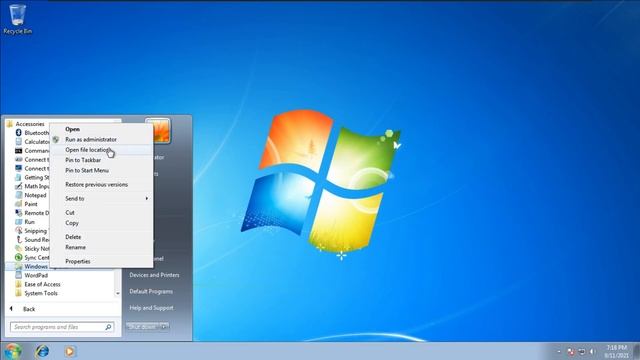Click the volume speaker tray icon
The image size is (640, 360).
[x=592, y=351]
